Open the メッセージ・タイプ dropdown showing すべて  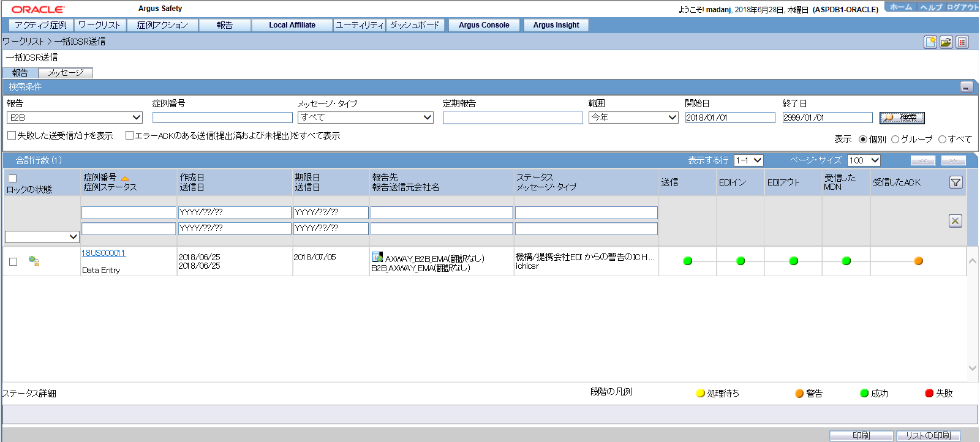pyautogui.click(x=366, y=118)
